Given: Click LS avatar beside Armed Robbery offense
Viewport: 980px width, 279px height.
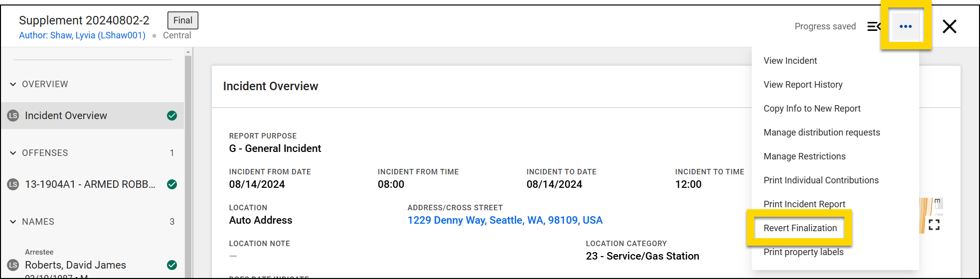Looking at the screenshot, I should (x=13, y=184).
